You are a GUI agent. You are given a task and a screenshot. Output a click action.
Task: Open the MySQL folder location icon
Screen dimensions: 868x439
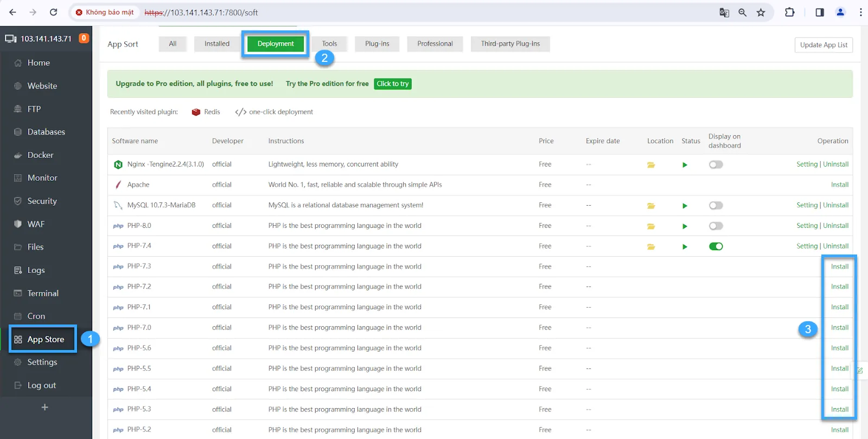point(651,206)
